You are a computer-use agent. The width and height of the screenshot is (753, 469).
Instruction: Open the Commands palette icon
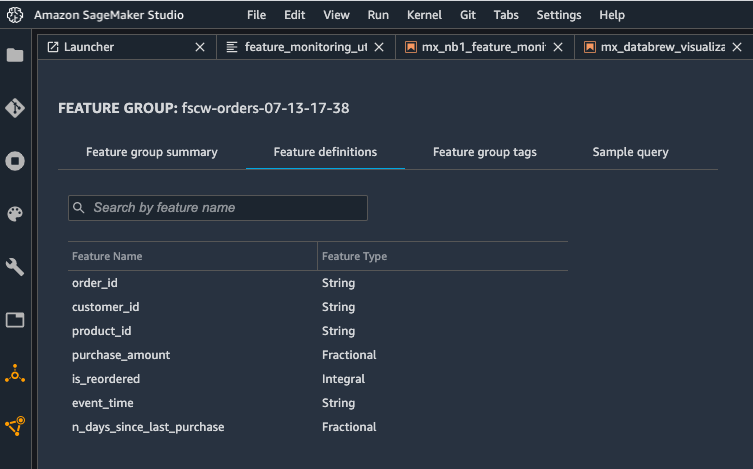(x=15, y=214)
